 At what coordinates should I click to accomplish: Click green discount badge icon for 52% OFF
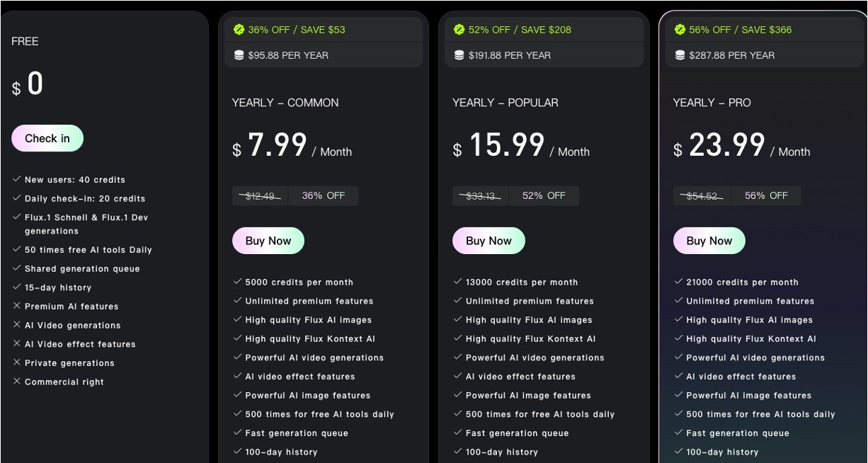(x=459, y=30)
